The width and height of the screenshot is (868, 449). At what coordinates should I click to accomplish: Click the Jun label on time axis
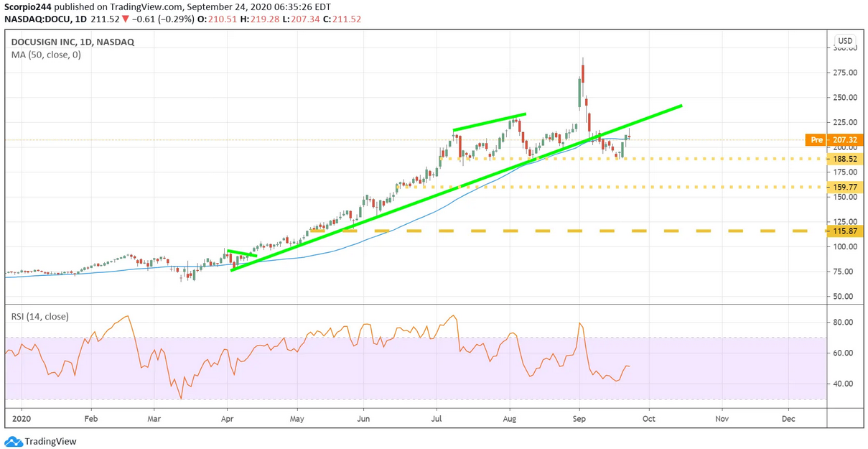click(363, 417)
